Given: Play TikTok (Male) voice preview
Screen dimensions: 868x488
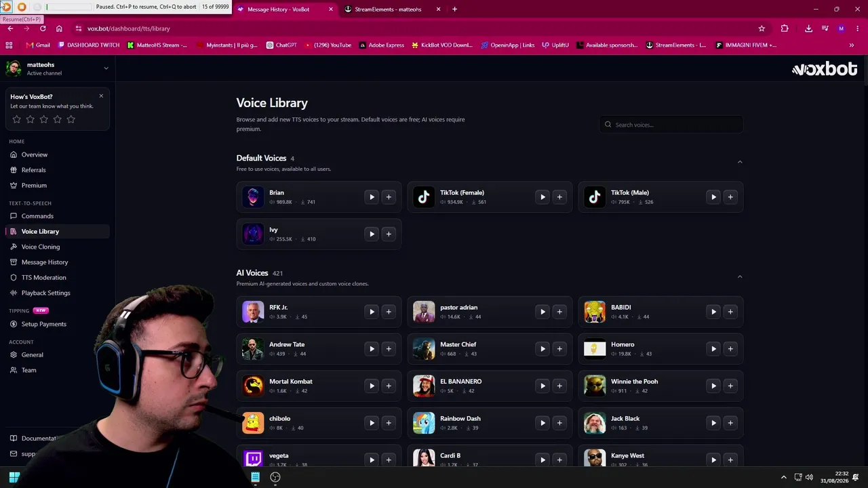Looking at the screenshot, I should click(x=713, y=197).
